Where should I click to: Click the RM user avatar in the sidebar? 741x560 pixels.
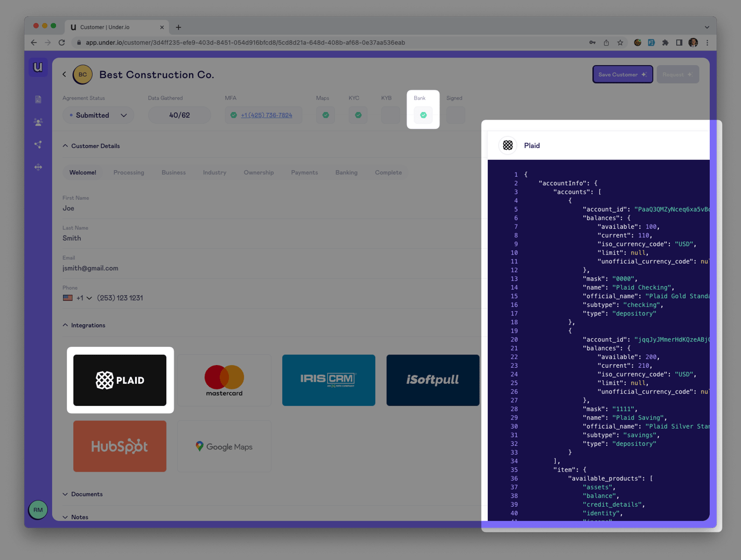[38, 509]
